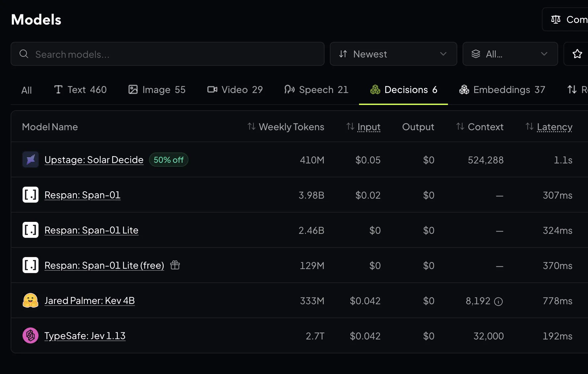Click the Decisions tab cubes icon

click(375, 89)
